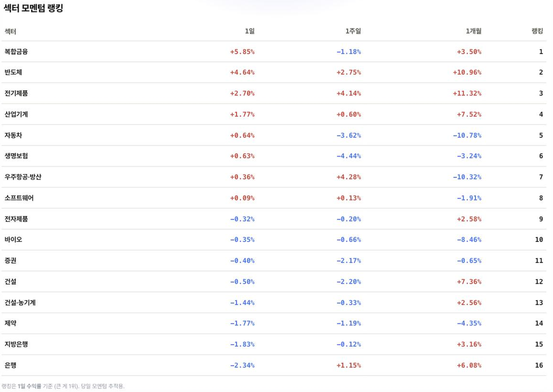Click the +5.85% one-day value
Screen dimensions: 553x392
click(242, 52)
